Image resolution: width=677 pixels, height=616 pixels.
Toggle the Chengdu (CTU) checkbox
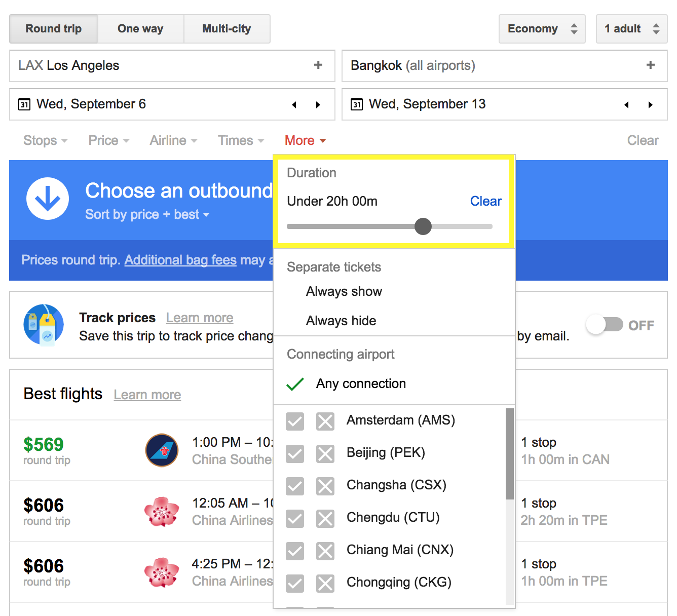295,518
